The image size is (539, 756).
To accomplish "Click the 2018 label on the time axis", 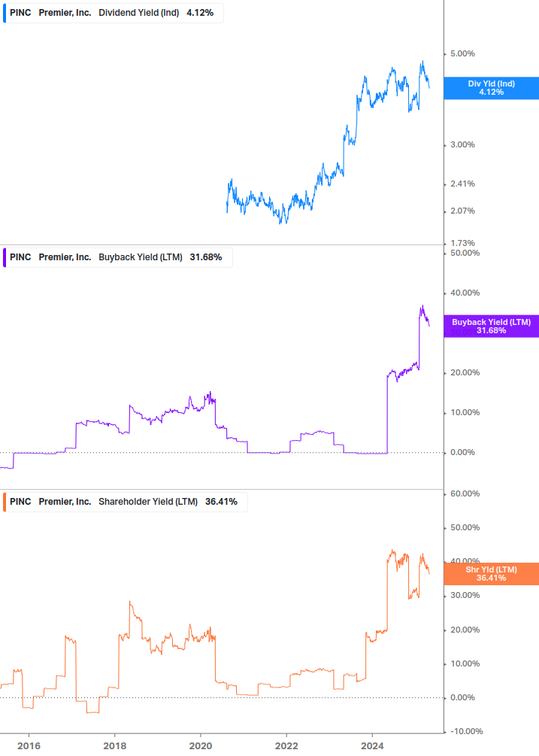I will [114, 746].
